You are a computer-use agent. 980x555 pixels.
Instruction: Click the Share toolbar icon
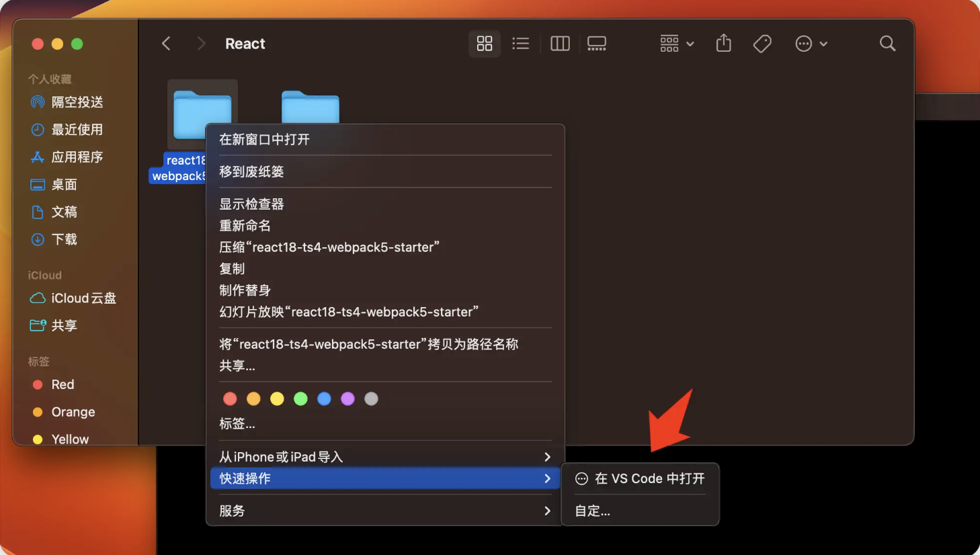723,44
